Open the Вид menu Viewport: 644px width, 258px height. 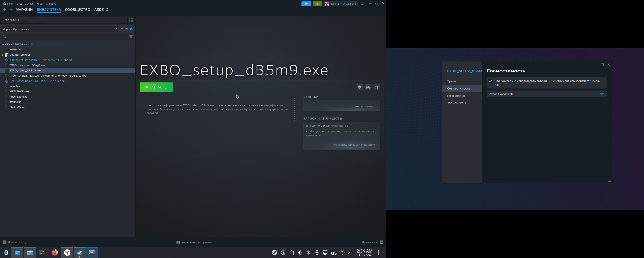click(19, 4)
